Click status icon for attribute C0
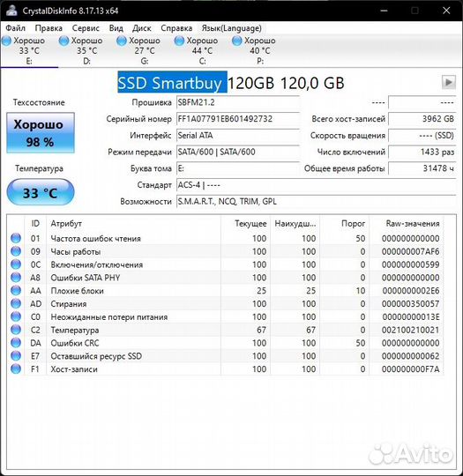The width and height of the screenshot is (463, 476). click(16, 316)
